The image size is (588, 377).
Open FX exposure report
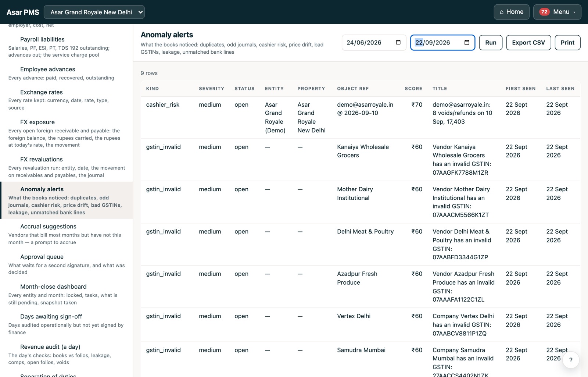pyautogui.click(x=67, y=133)
